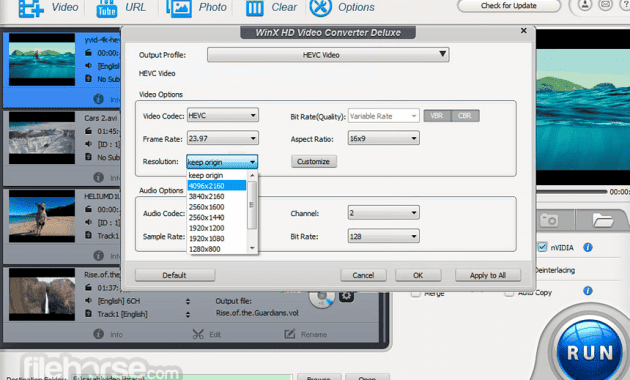Click the output settings gear icon
This screenshot has width=630, height=380.
coord(346,296)
